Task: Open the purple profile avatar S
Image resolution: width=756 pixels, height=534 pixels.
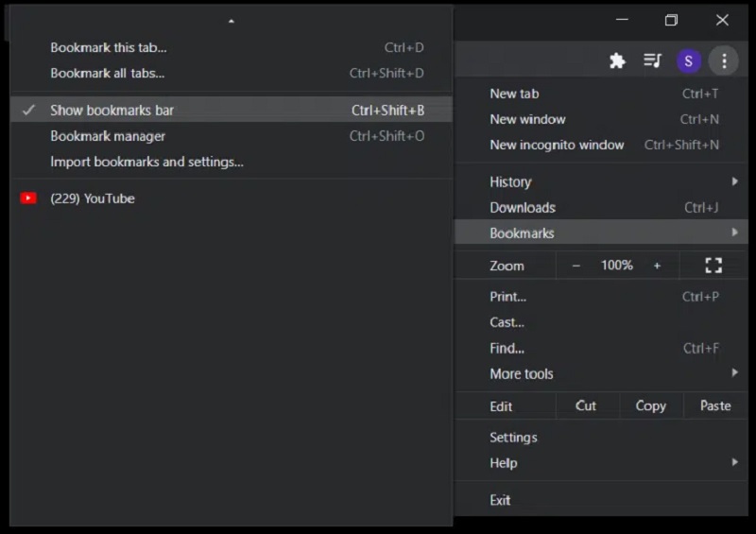Action: (688, 61)
